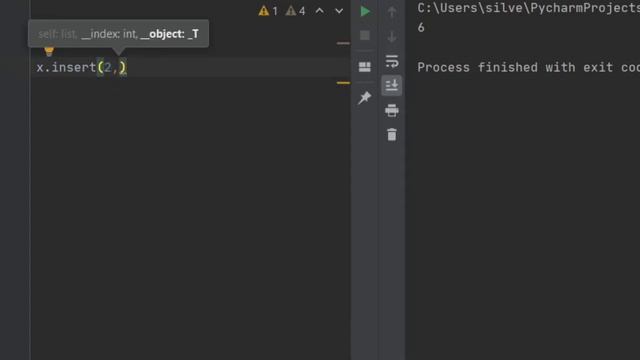The image size is (640, 360).
Task: Click the Print console output icon
Action: click(x=392, y=110)
